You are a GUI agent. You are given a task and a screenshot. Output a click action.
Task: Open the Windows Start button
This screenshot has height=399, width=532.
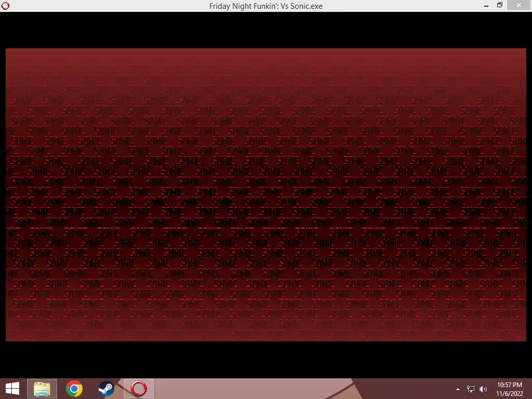tap(12, 389)
